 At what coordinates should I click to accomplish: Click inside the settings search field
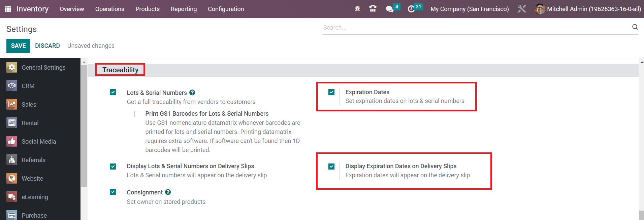click(x=475, y=28)
